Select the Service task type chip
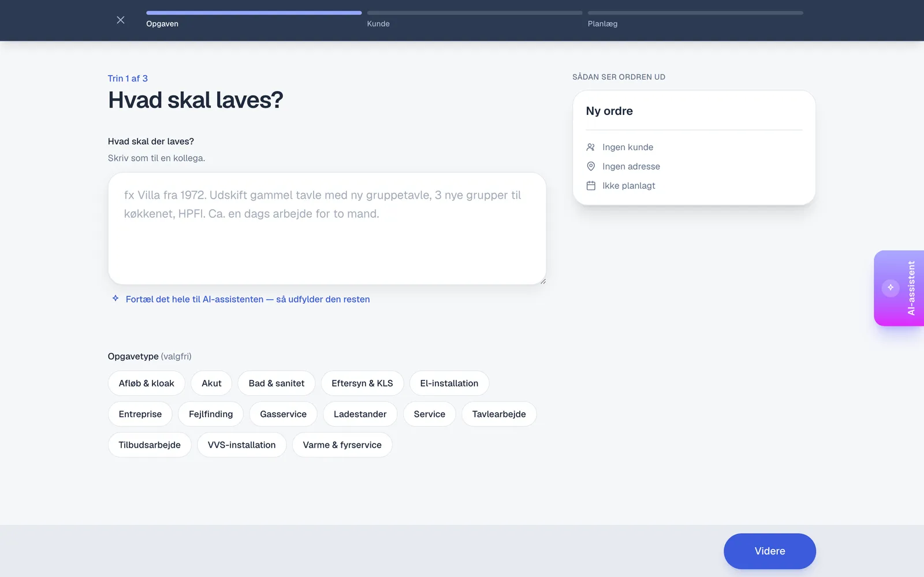Image resolution: width=924 pixels, height=577 pixels. (430, 414)
